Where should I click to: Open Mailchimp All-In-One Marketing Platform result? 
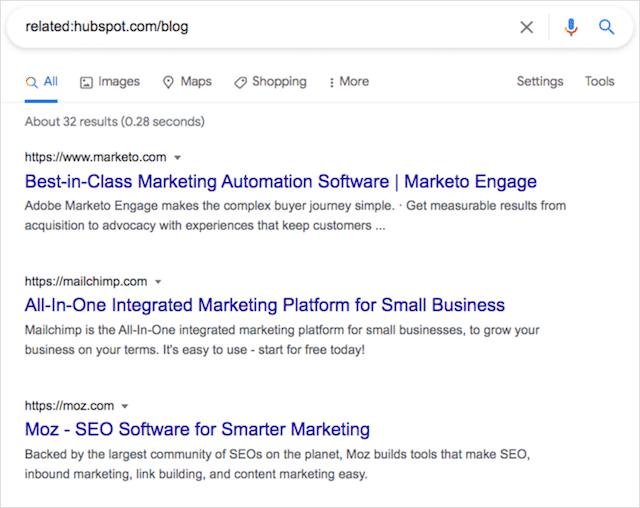tap(265, 305)
